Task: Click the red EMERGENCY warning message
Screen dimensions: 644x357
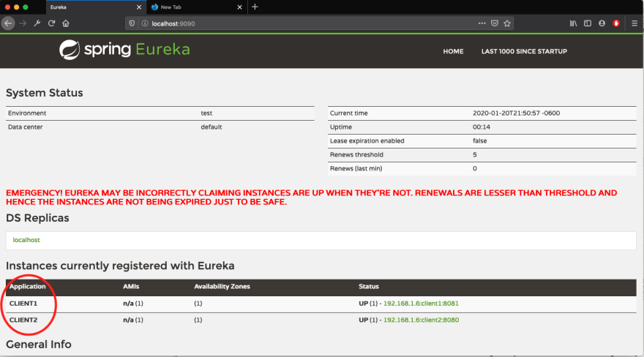Action: click(x=311, y=198)
